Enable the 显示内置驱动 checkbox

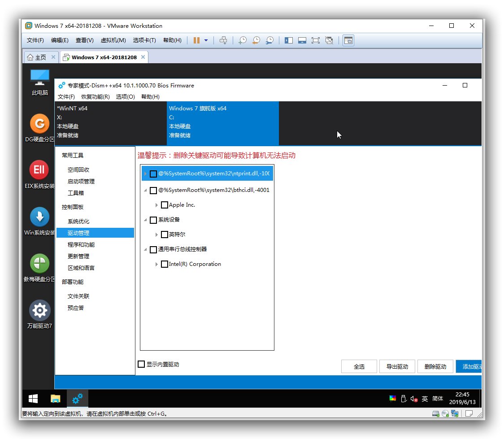click(141, 365)
